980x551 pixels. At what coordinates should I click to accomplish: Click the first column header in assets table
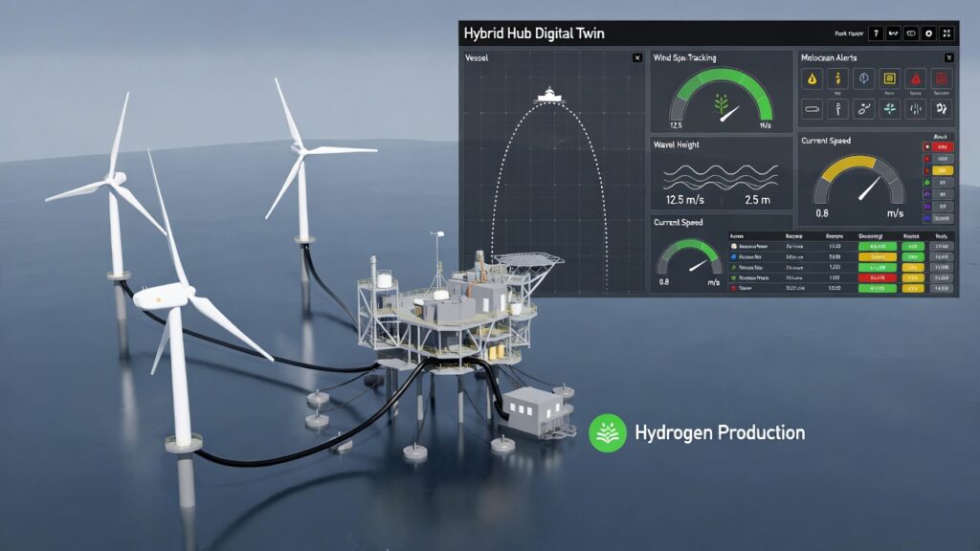click(x=737, y=234)
